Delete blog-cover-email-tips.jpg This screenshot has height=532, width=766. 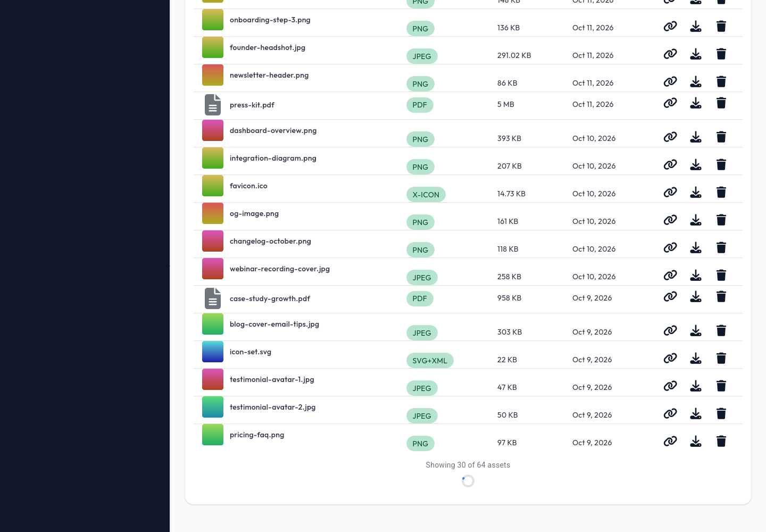pyautogui.click(x=721, y=330)
